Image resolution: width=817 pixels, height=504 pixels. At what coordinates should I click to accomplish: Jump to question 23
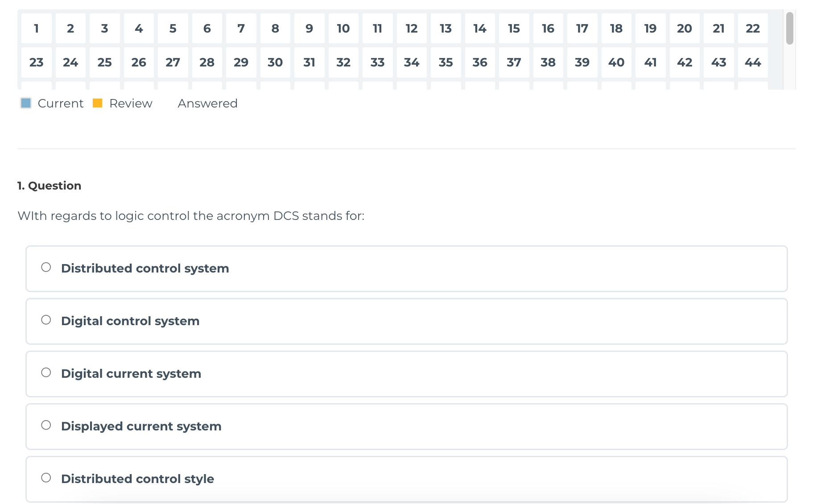click(37, 62)
